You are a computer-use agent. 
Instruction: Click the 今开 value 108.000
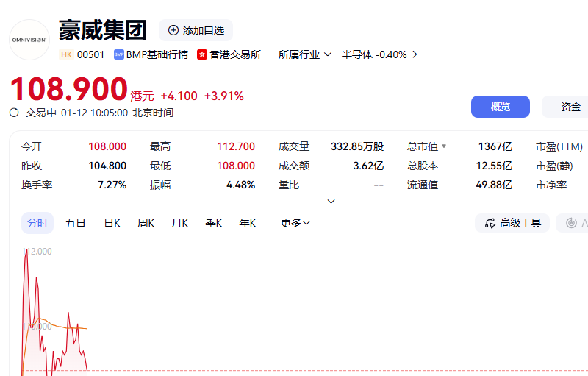click(x=107, y=146)
